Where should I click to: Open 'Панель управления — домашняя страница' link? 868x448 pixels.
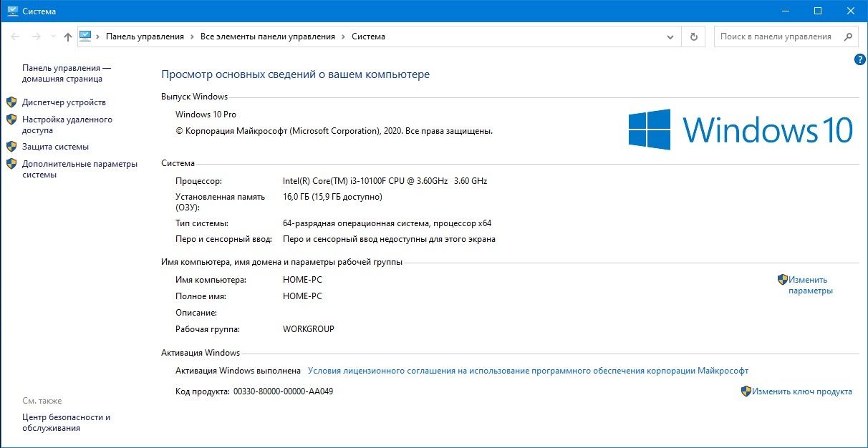(67, 74)
